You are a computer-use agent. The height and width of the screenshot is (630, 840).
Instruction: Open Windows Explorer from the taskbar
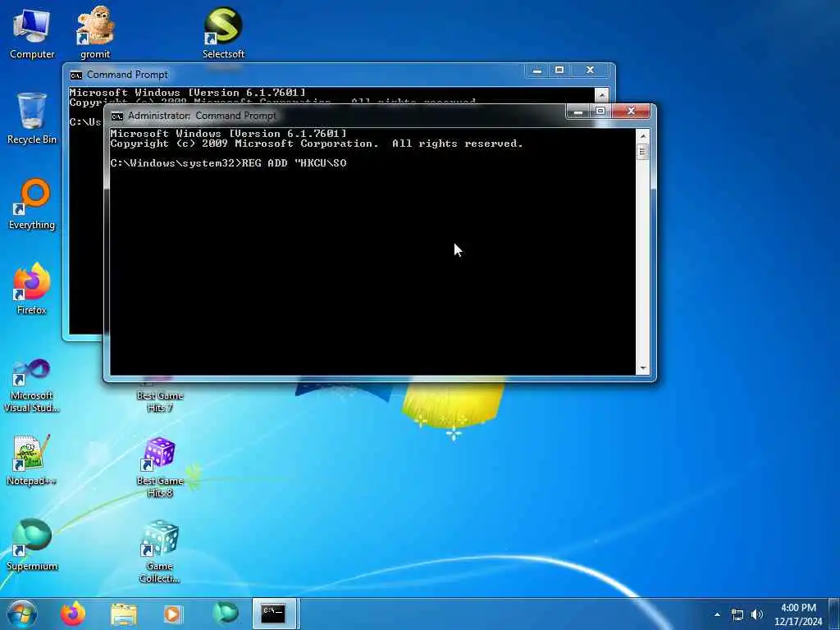[124, 614]
